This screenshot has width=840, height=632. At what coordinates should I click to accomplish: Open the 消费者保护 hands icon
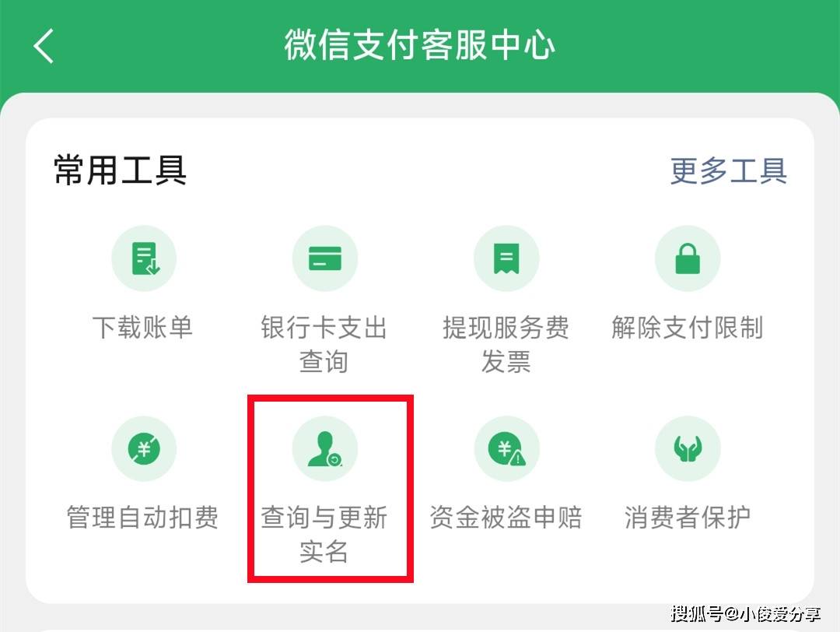point(688,448)
